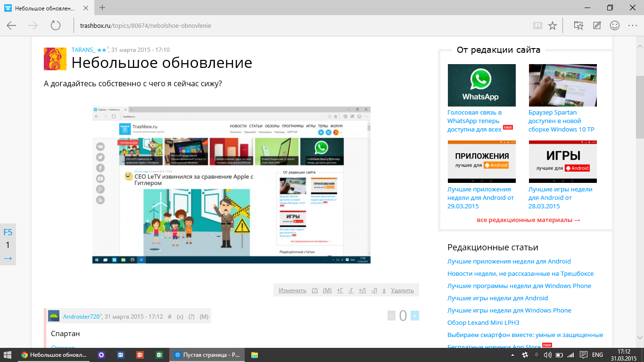Image resolution: width=644 pixels, height=362 pixels.
Task: Upvote comment with plus button
Action: (414, 316)
